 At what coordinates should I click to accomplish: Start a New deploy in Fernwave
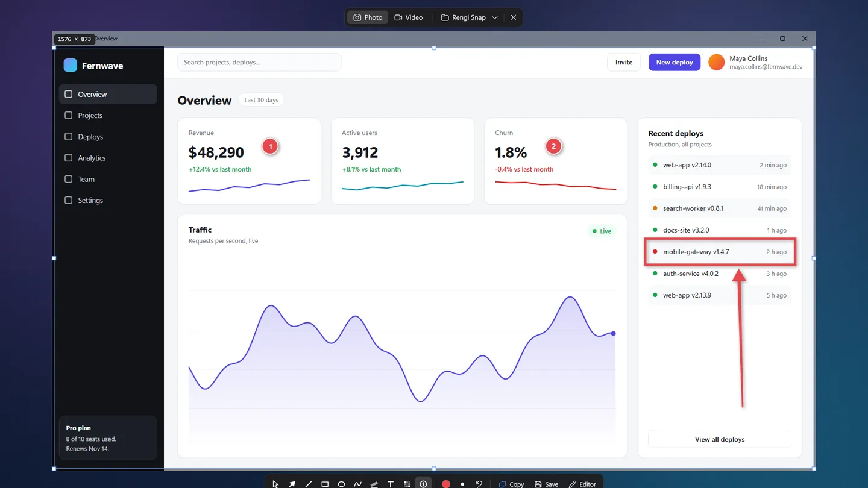pos(675,62)
